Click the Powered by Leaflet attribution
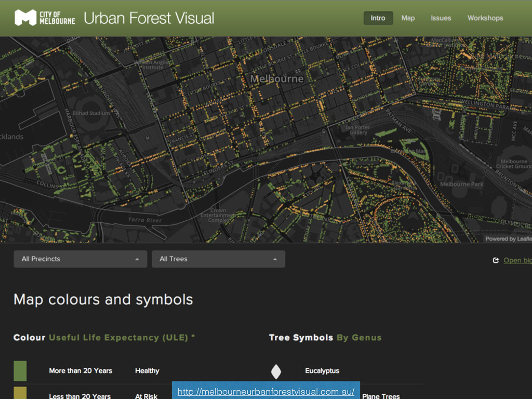This screenshot has width=532, height=399. click(508, 239)
